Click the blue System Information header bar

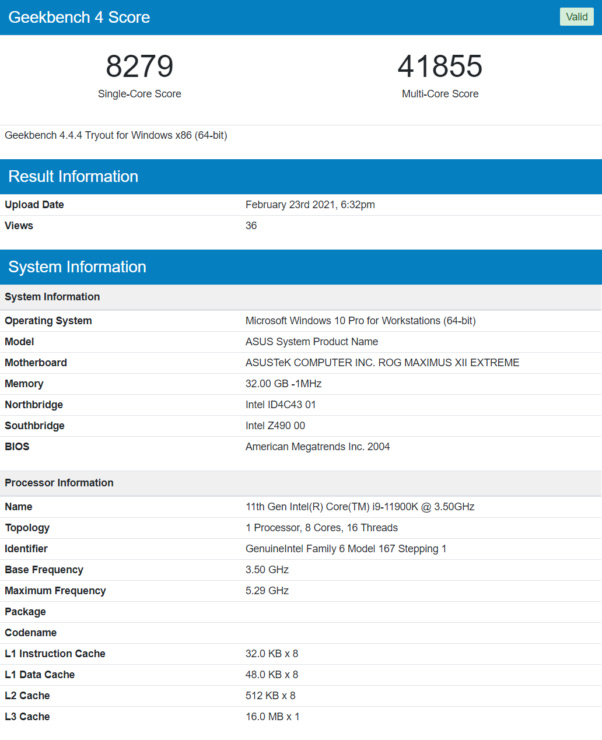click(x=301, y=267)
